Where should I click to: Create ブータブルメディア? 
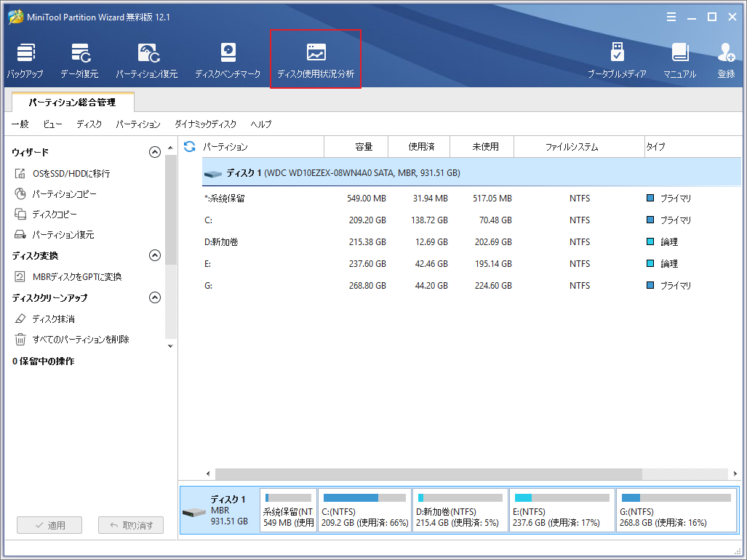[x=618, y=58]
